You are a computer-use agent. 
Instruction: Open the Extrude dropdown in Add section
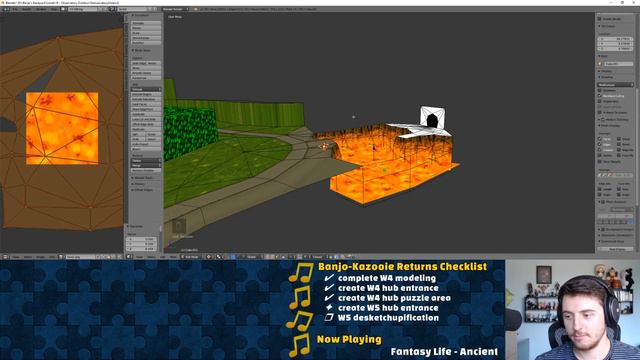(146, 89)
